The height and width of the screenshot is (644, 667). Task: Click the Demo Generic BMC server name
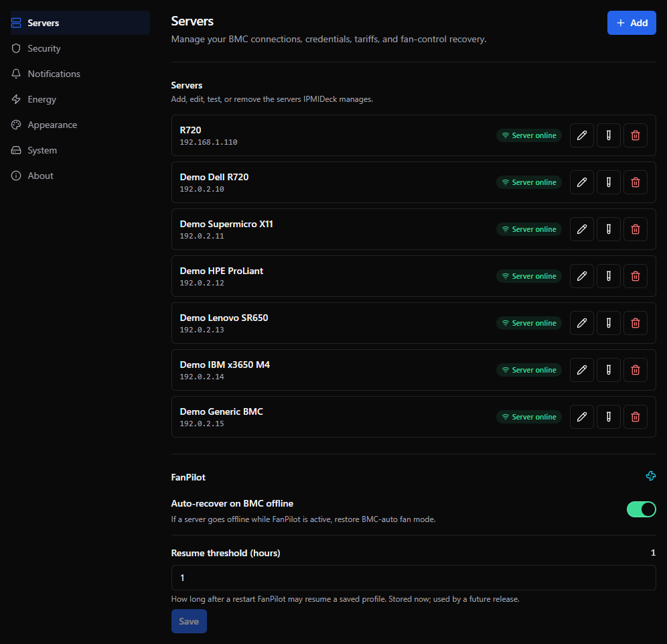(x=221, y=411)
